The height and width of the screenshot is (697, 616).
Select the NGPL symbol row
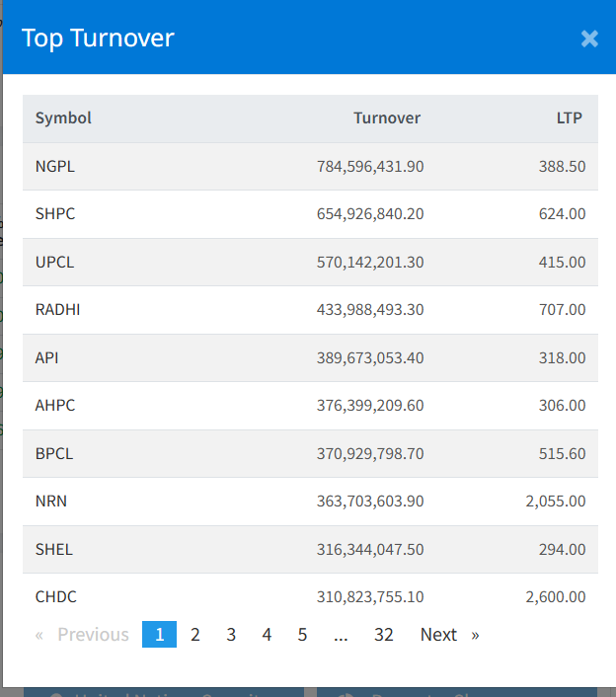point(55,167)
